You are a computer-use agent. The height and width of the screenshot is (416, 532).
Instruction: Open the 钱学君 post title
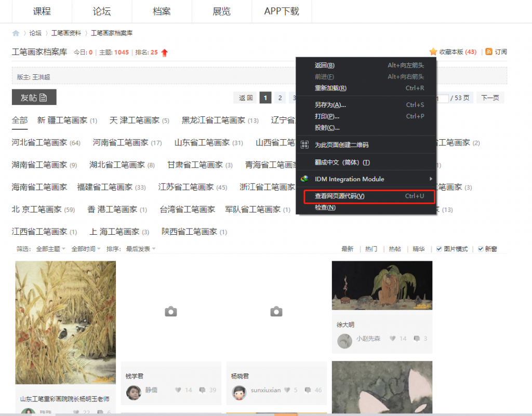tap(135, 376)
